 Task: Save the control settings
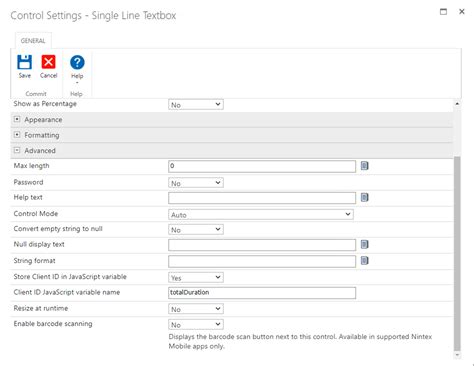point(25,66)
